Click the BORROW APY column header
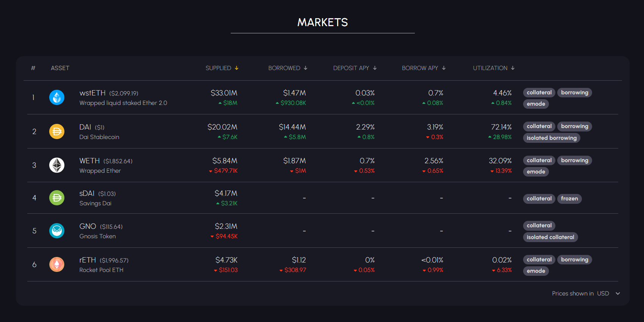Image resolution: width=644 pixels, height=322 pixels. tap(420, 68)
